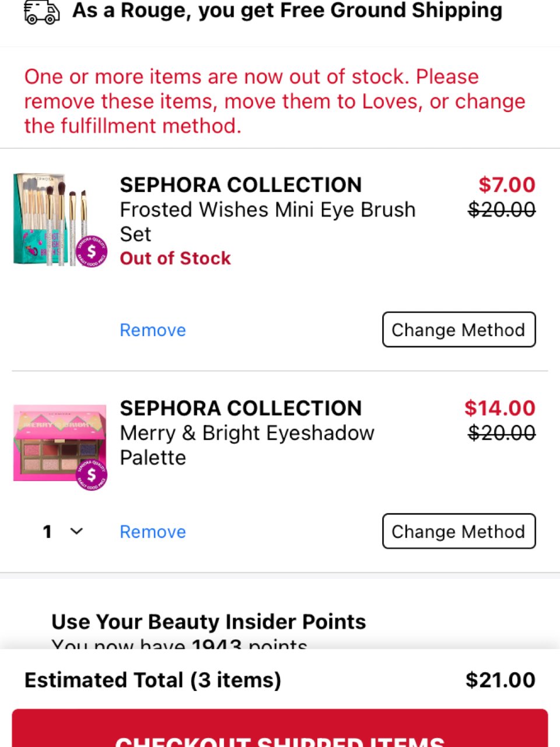Select the Rouge Free Ground Shipping banner text
This screenshot has width=560, height=747.
pyautogui.click(x=287, y=11)
